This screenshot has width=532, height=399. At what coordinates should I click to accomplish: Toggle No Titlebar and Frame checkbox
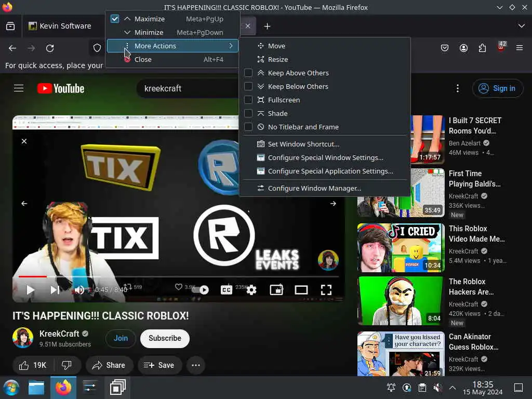248,127
